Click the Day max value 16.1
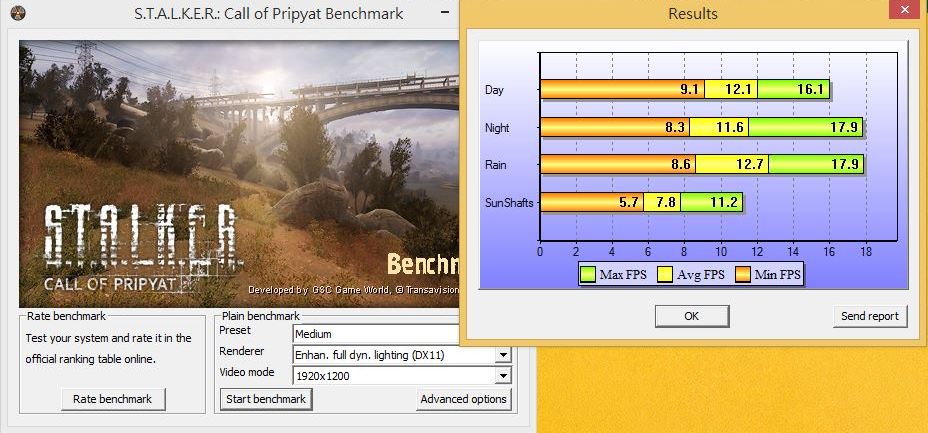The height and width of the screenshot is (433, 928). [811, 90]
